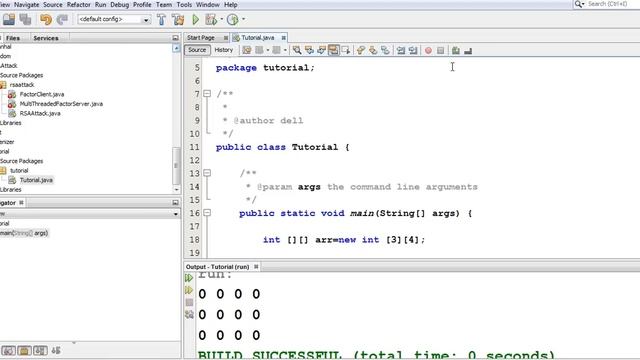Switch to the Start Page tab
This screenshot has width=640, height=360.
pyautogui.click(x=201, y=38)
